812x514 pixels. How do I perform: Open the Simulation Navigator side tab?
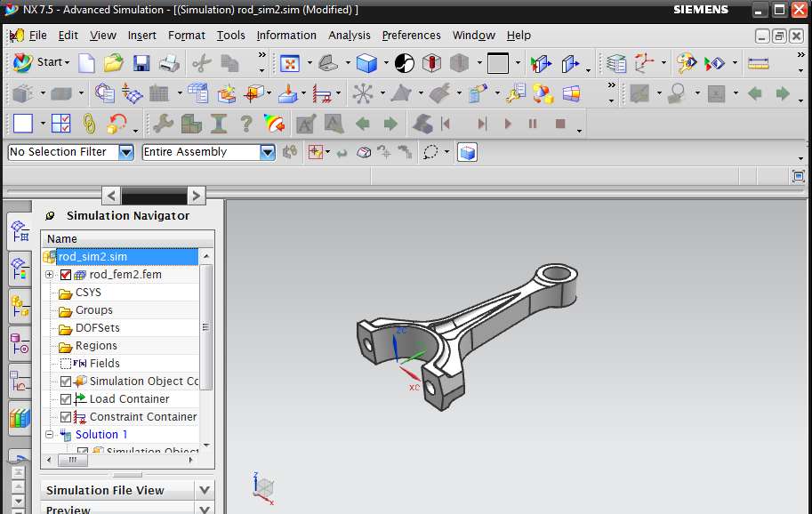tap(20, 231)
